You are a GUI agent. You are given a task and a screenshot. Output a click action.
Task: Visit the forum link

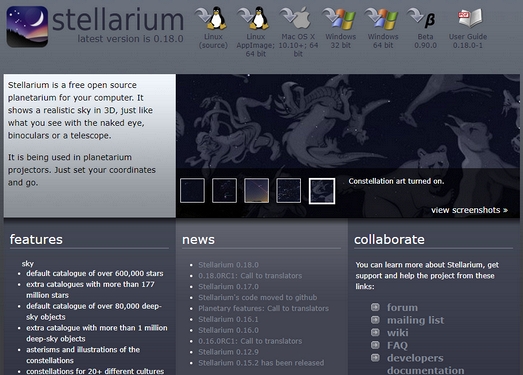pos(402,307)
